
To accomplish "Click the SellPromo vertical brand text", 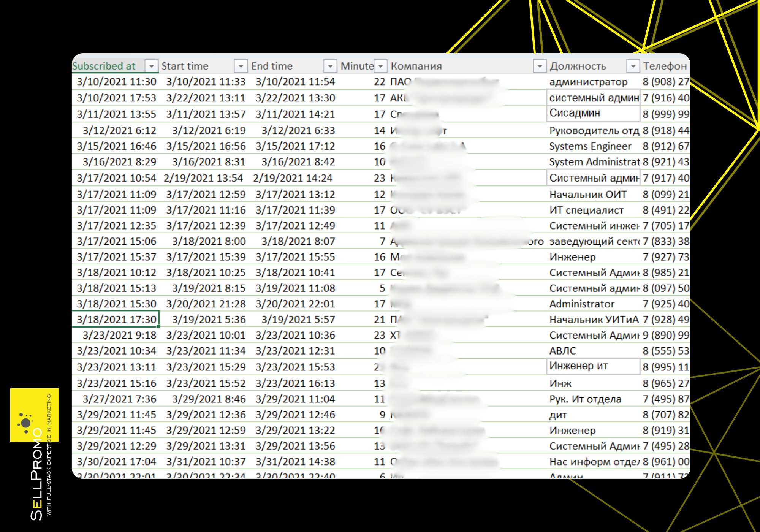I will (x=36, y=475).
